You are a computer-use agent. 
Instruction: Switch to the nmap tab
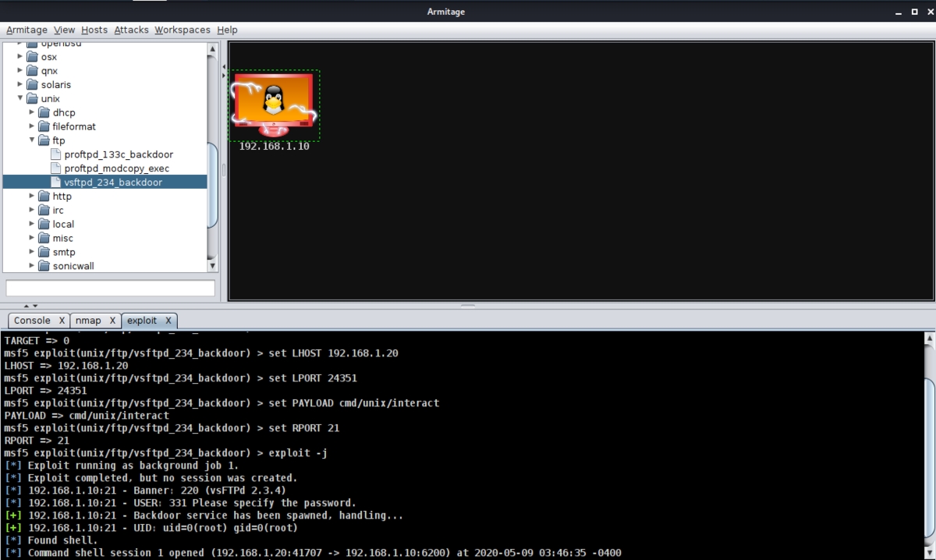click(88, 321)
